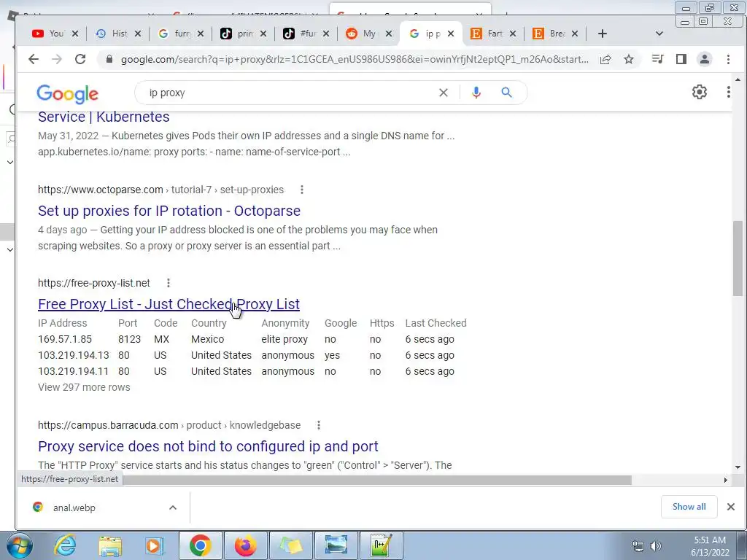This screenshot has width=747, height=560.
Task: Open the media control icon in the toolbar
Action: pos(658,59)
